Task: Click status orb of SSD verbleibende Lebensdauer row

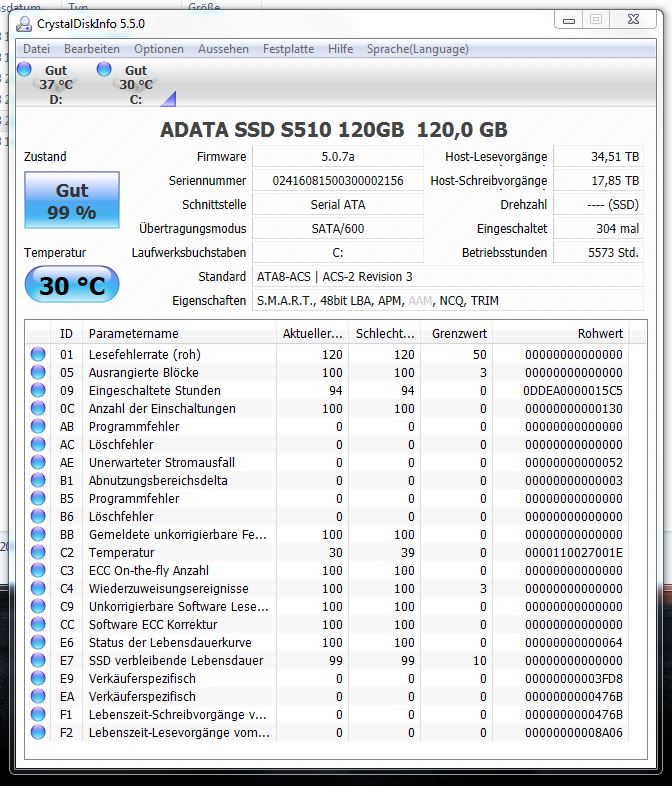Action: [38, 660]
